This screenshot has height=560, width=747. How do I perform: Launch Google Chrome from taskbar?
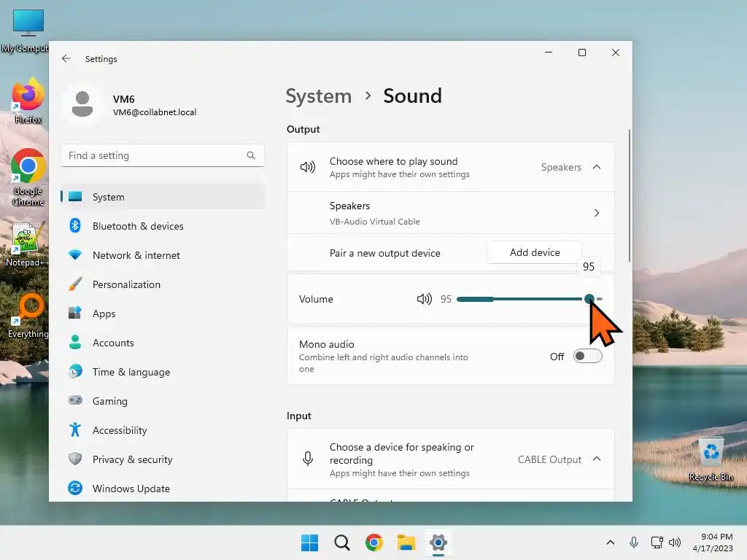(x=374, y=542)
